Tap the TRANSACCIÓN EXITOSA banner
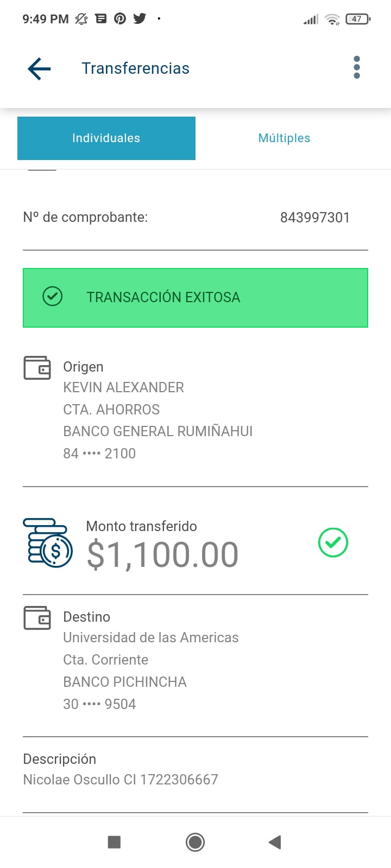Viewport: 391px width, 868px height. pos(195,298)
